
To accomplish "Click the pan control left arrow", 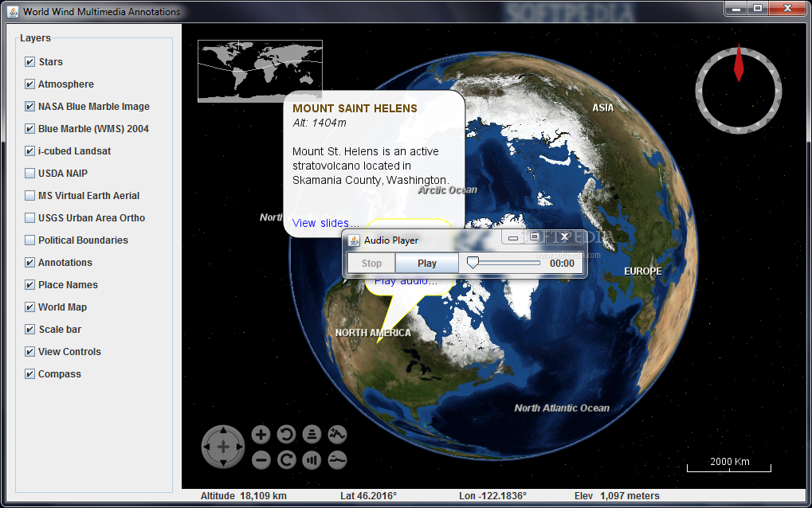I will [x=206, y=447].
